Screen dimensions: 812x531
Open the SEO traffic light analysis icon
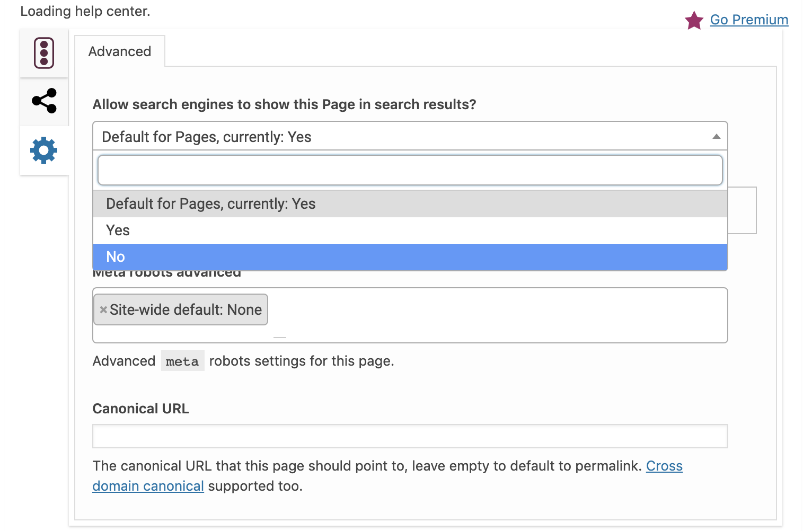coord(44,53)
